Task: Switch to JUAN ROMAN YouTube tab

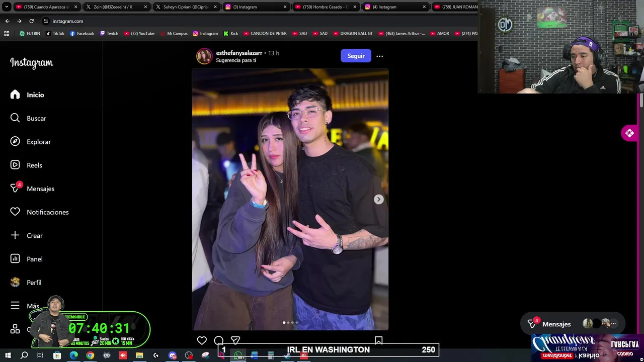Action: [455, 7]
